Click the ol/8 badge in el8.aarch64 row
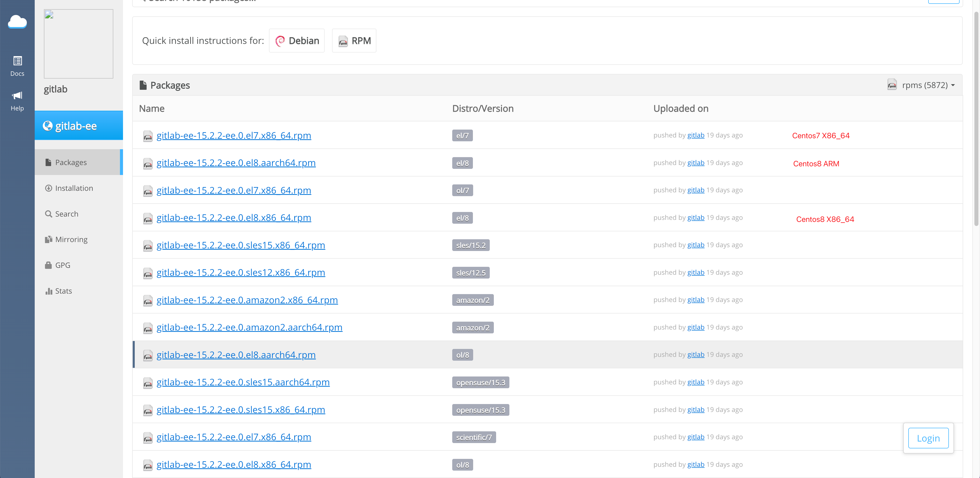The image size is (980, 478). (462, 355)
